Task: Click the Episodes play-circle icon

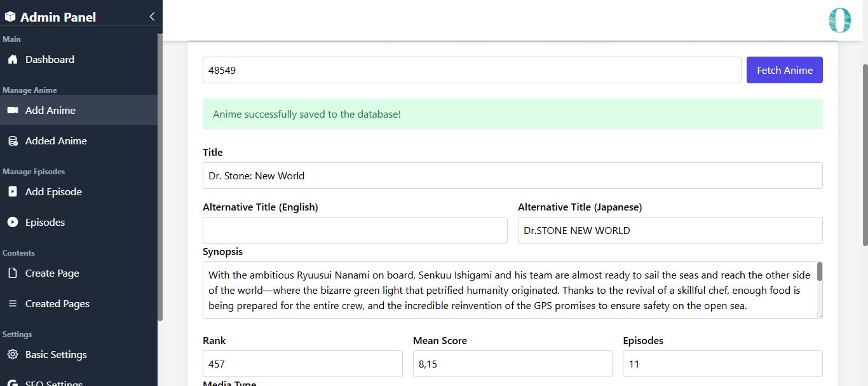Action: 13,222
